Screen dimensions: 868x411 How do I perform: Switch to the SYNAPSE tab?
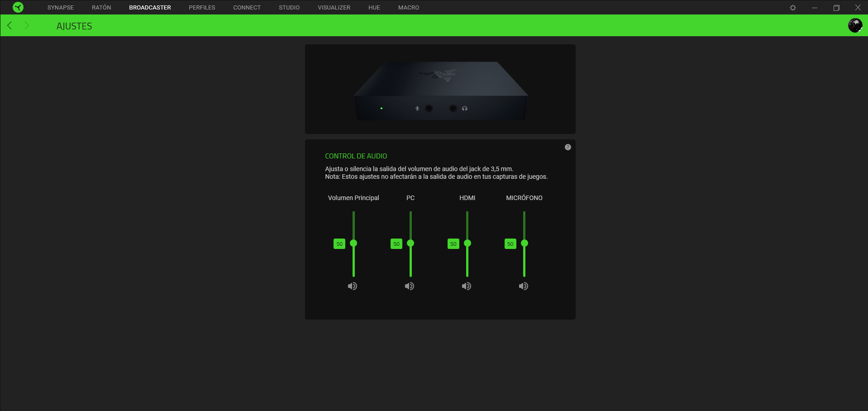click(x=60, y=7)
